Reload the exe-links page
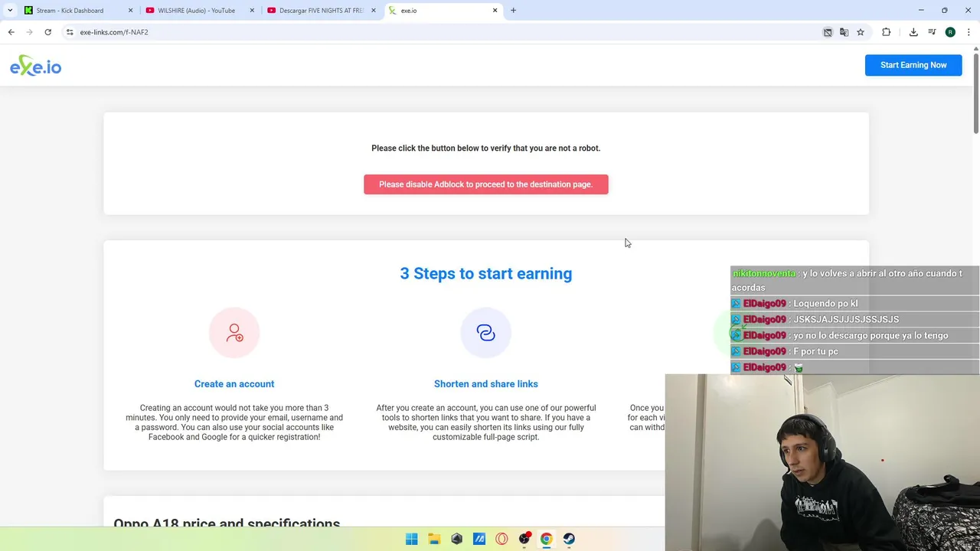The height and width of the screenshot is (551, 980). [47, 32]
